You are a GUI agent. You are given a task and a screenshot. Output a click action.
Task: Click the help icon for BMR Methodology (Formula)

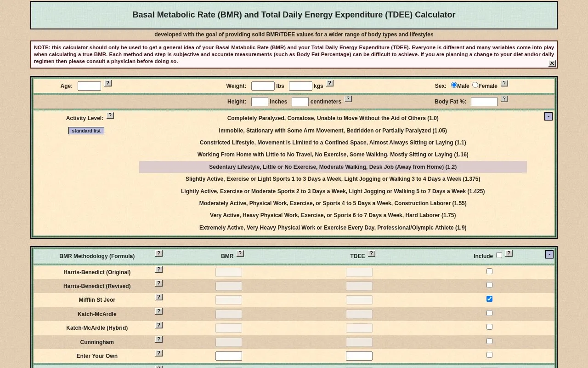[159, 253]
